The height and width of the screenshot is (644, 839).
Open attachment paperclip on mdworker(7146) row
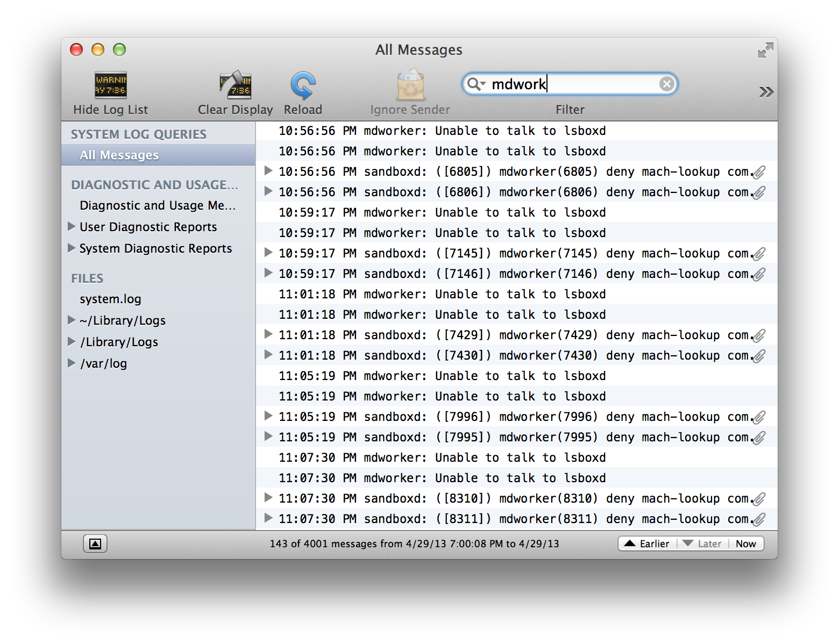[x=759, y=274]
